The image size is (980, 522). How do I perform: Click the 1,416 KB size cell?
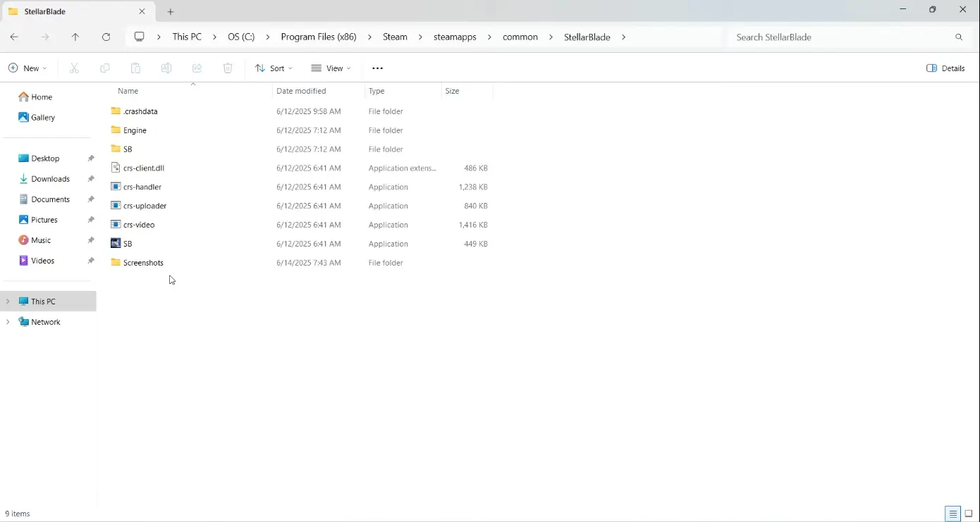point(473,225)
